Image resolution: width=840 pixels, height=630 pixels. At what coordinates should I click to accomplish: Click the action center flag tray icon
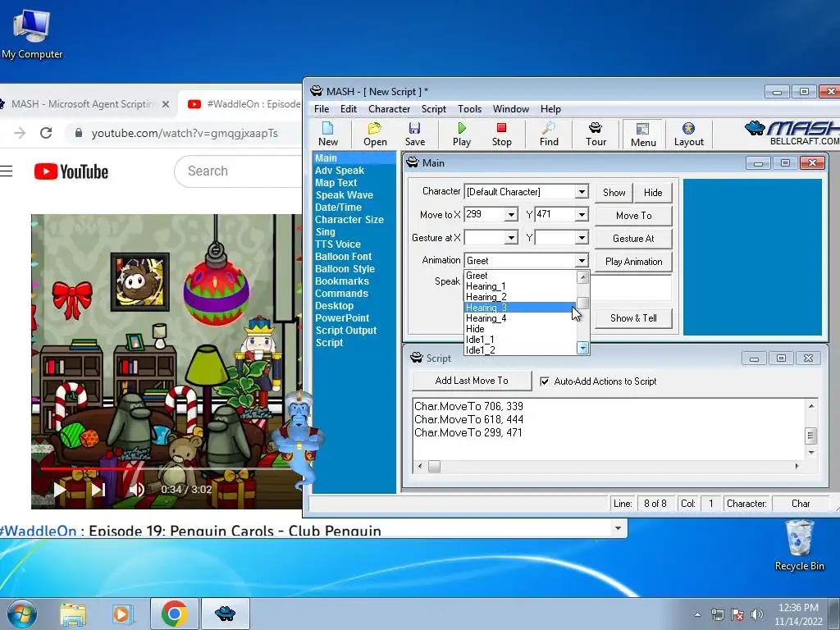click(x=737, y=614)
